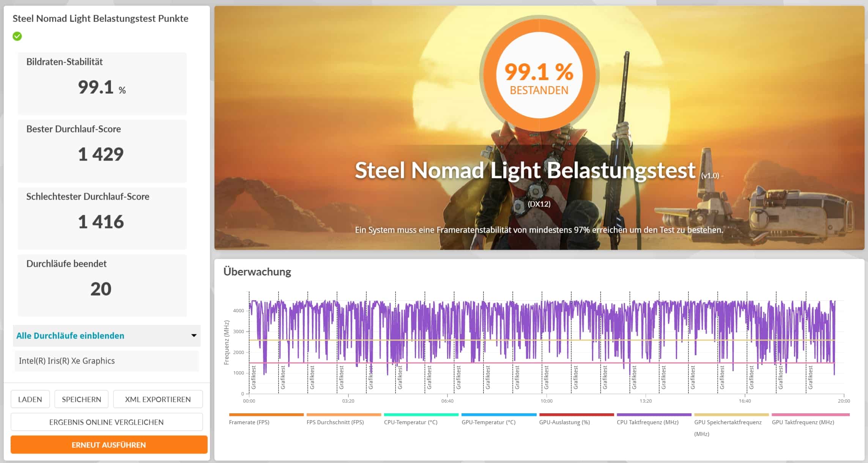Toggle GPU Taktfrequenz pink legend entry

coord(803,422)
